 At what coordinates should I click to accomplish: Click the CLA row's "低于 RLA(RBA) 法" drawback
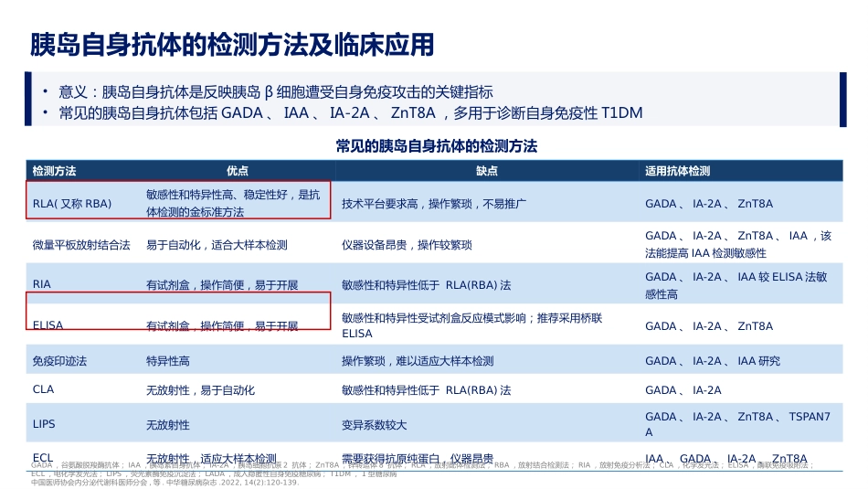426,390
